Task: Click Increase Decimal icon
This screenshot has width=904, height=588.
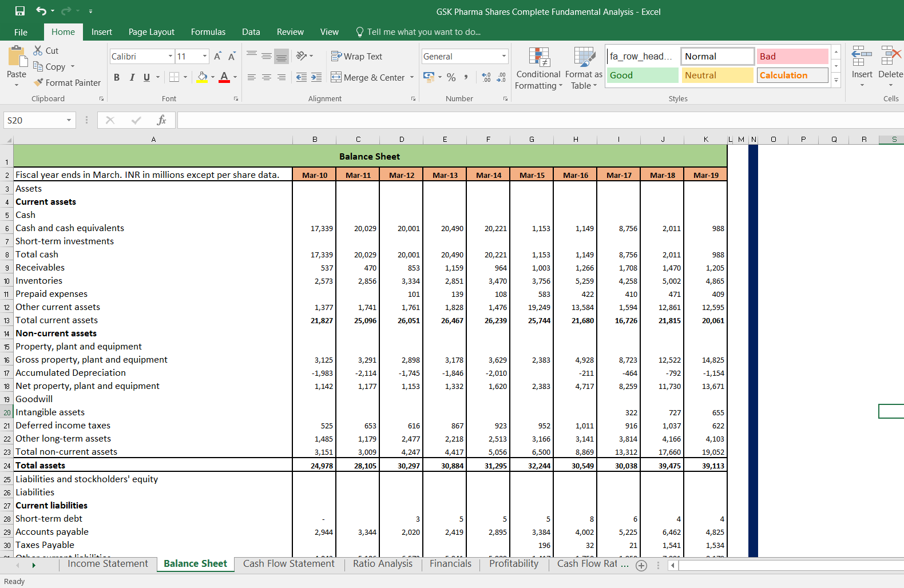Action: click(486, 77)
